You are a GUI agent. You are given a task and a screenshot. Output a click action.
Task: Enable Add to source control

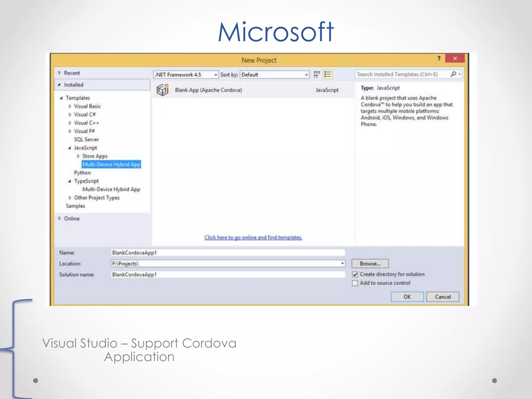pyautogui.click(x=355, y=283)
